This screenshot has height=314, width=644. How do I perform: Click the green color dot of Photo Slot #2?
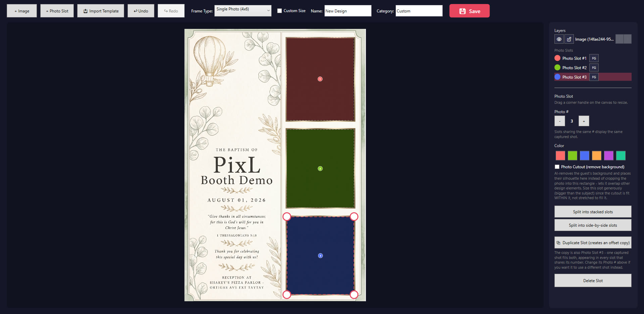coord(557,68)
